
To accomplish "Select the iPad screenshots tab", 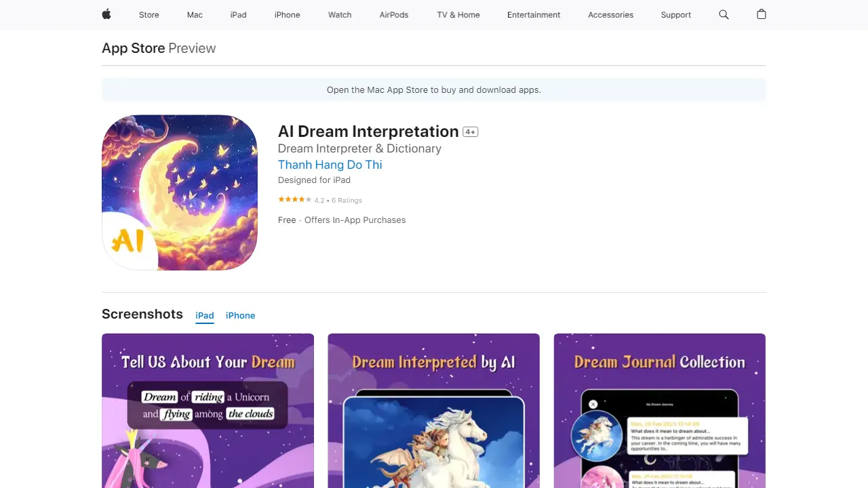I will (x=205, y=316).
